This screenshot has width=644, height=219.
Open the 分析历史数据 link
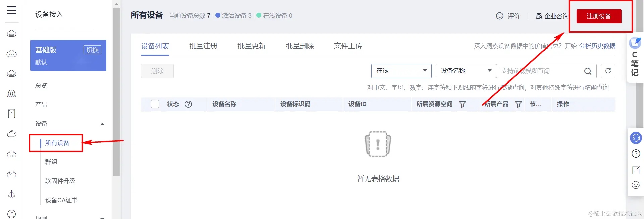[x=597, y=46]
